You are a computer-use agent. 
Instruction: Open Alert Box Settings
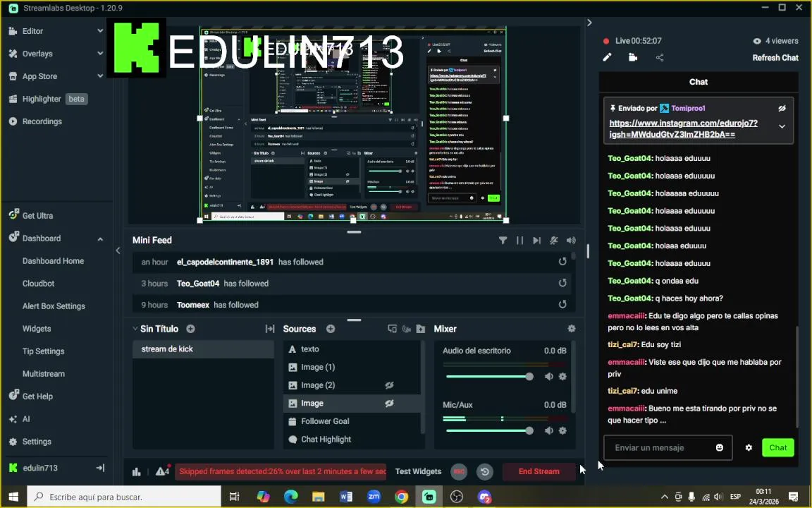click(54, 306)
